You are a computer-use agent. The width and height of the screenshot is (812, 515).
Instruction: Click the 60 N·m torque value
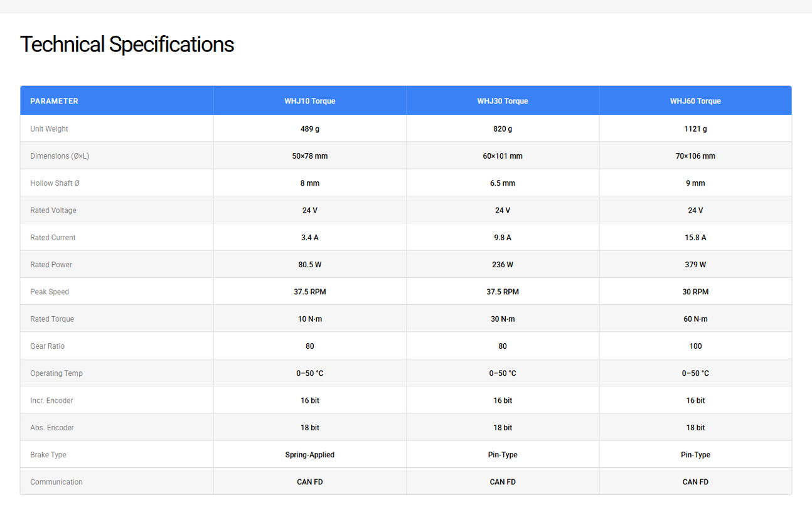click(695, 319)
